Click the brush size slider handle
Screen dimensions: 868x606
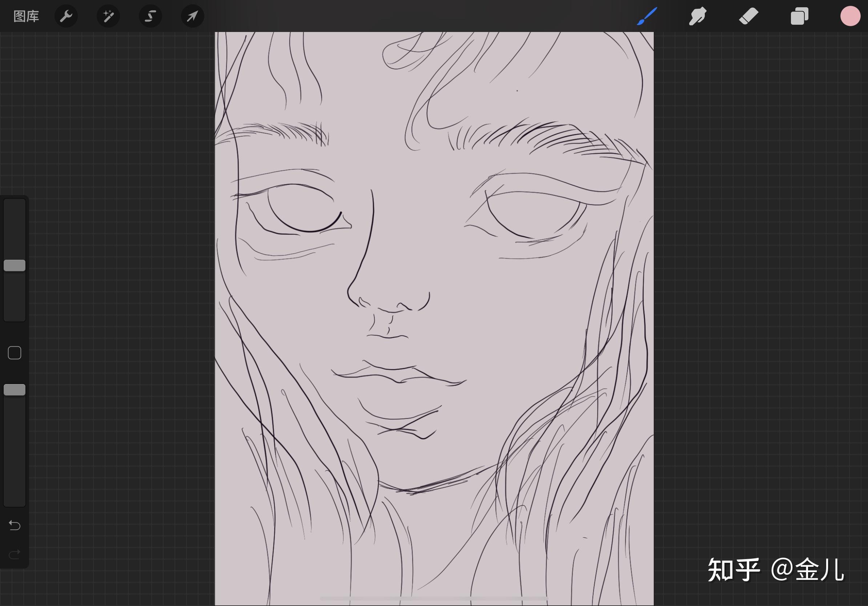pyautogui.click(x=15, y=266)
